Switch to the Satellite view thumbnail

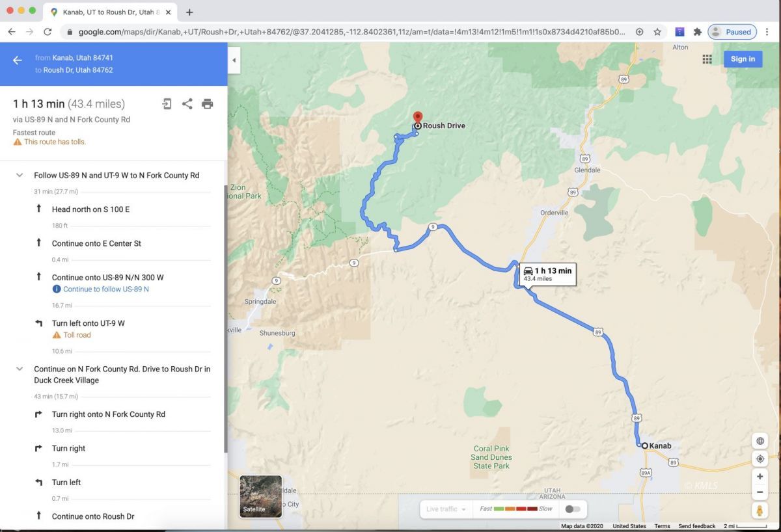pyautogui.click(x=261, y=496)
